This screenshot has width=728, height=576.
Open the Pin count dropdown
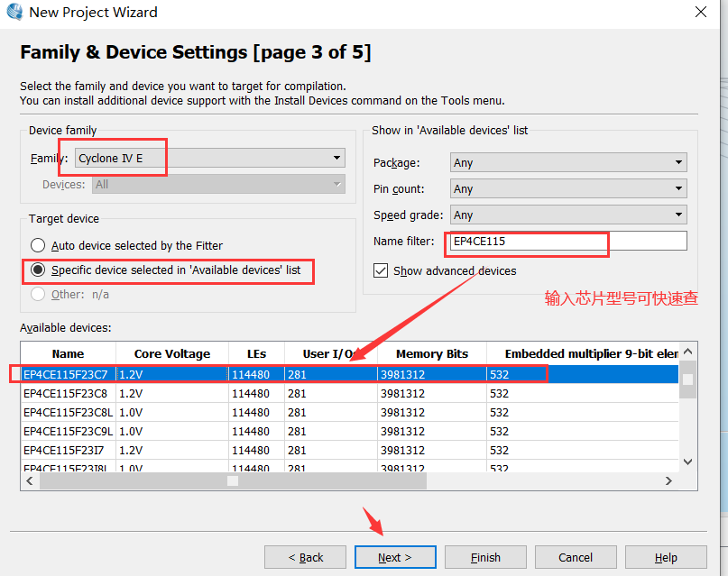[x=568, y=188]
